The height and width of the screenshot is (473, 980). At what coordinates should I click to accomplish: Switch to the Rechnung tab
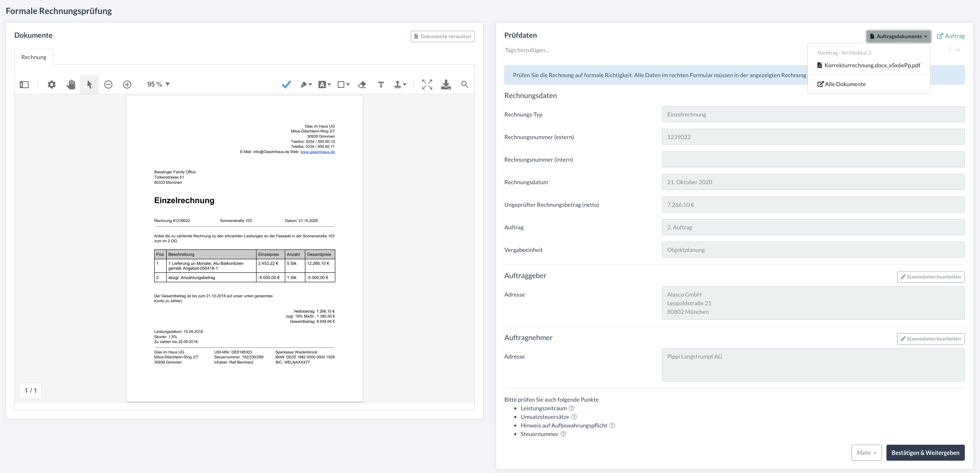(34, 57)
